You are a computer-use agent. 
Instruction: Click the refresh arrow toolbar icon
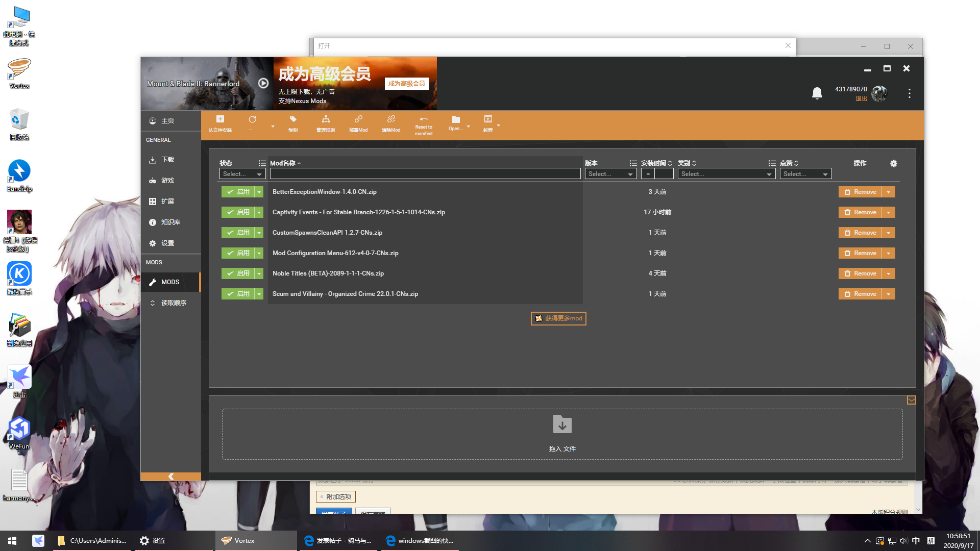point(252,119)
